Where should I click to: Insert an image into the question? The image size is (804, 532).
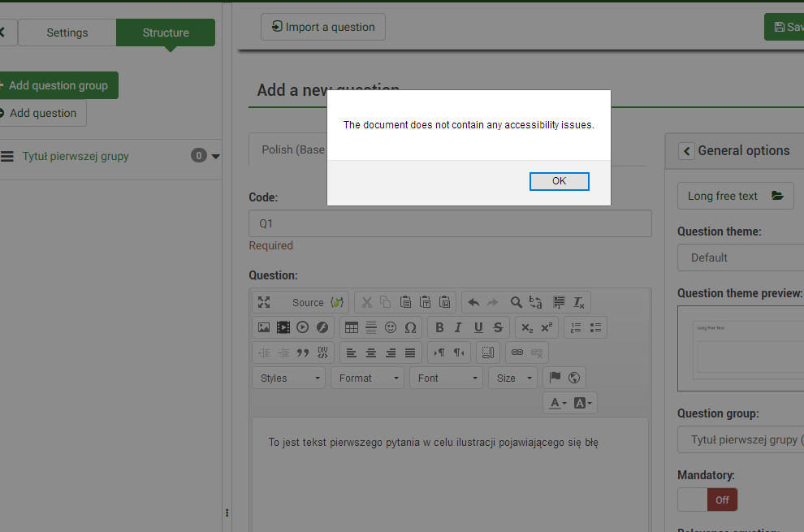[x=264, y=327]
